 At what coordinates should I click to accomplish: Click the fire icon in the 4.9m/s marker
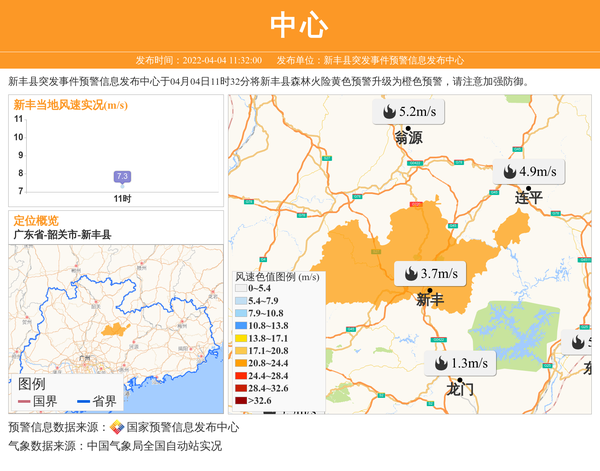(508, 171)
